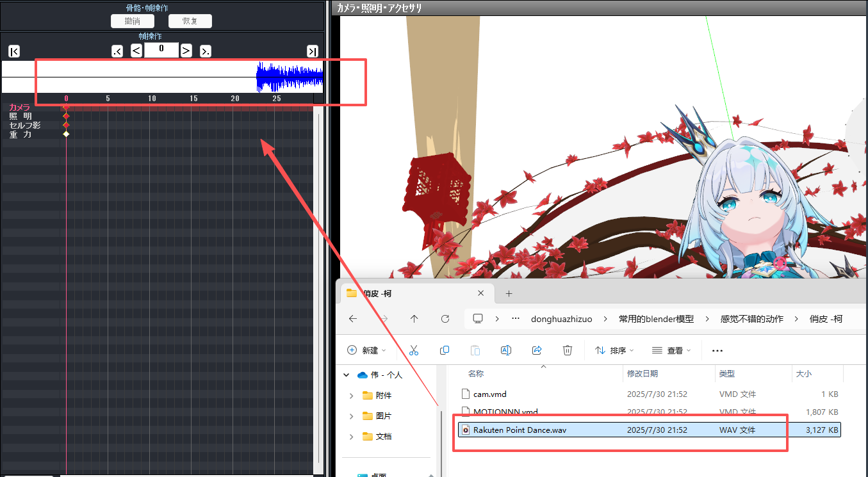Open the Explorer toolbar more options menu

click(717, 350)
